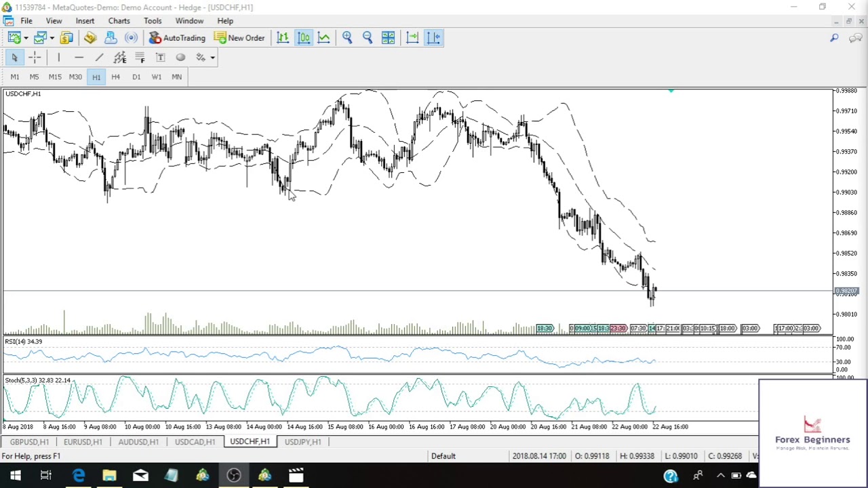Viewport: 868px width, 488px height.
Task: Switch to the GBPUSD,H1 chart tab
Action: coord(29,442)
